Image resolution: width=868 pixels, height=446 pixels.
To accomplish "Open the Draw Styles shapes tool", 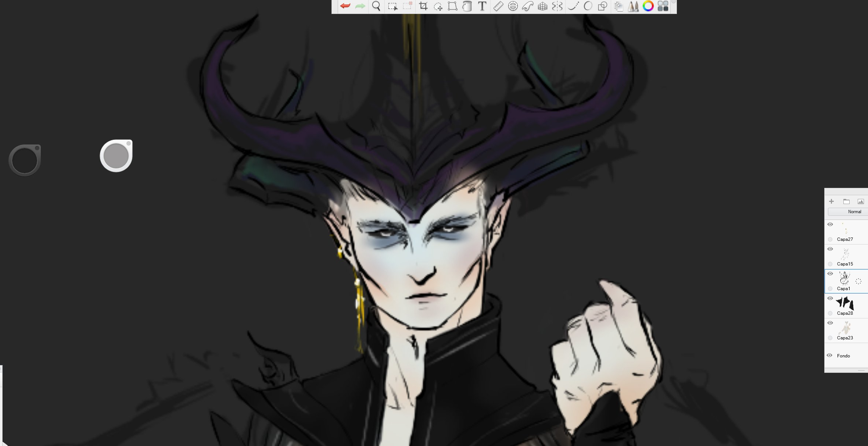I will point(603,6).
